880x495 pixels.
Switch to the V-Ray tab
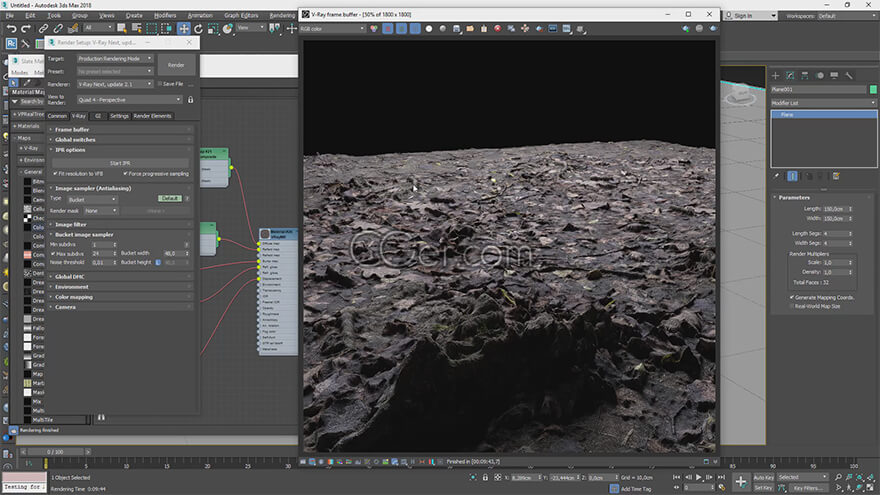coord(79,116)
